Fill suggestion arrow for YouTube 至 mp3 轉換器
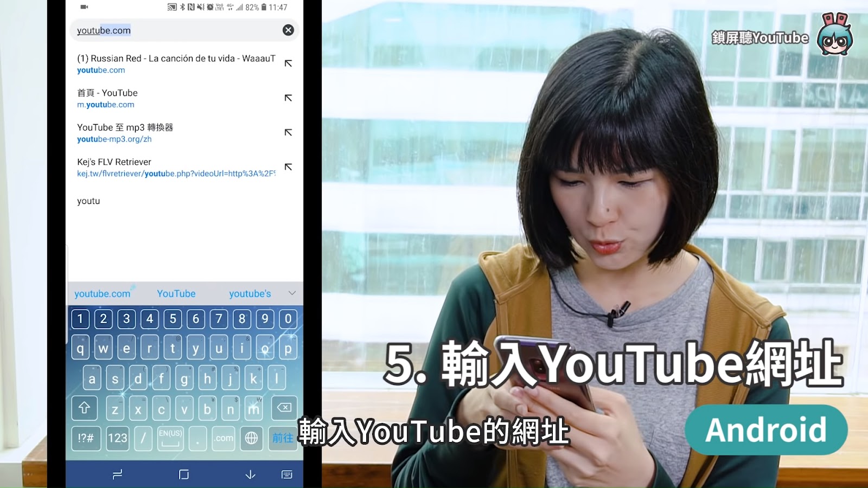The height and width of the screenshot is (488, 868). tap(288, 132)
